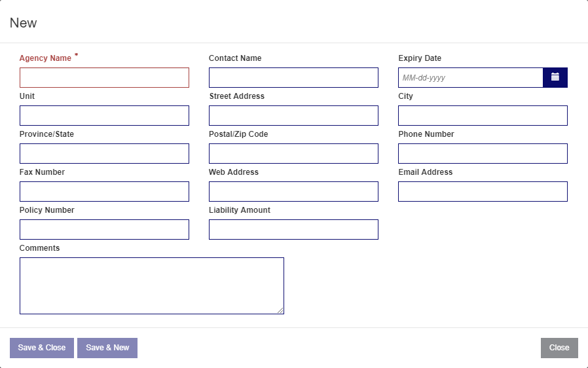Image resolution: width=588 pixels, height=368 pixels.
Task: Select the Email Address input
Action: click(x=483, y=191)
